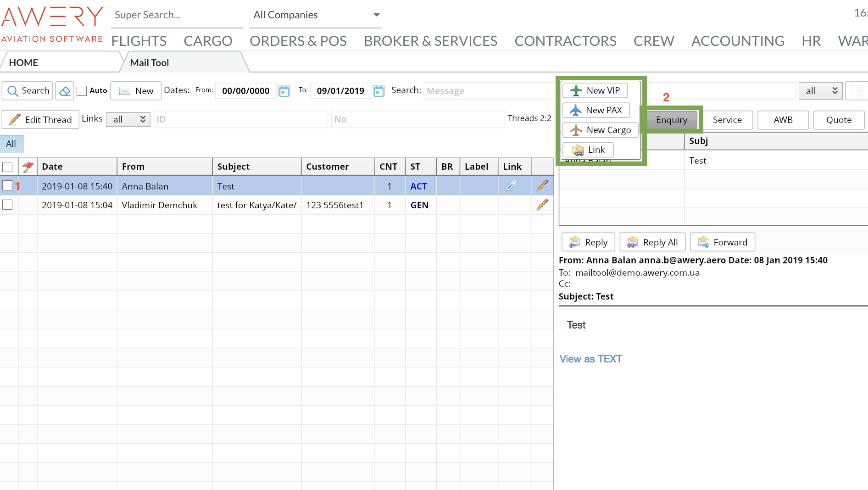Image resolution: width=868 pixels, height=490 pixels.
Task: Click pencil edit icon for Vladimir Demchuk row
Action: coord(542,205)
